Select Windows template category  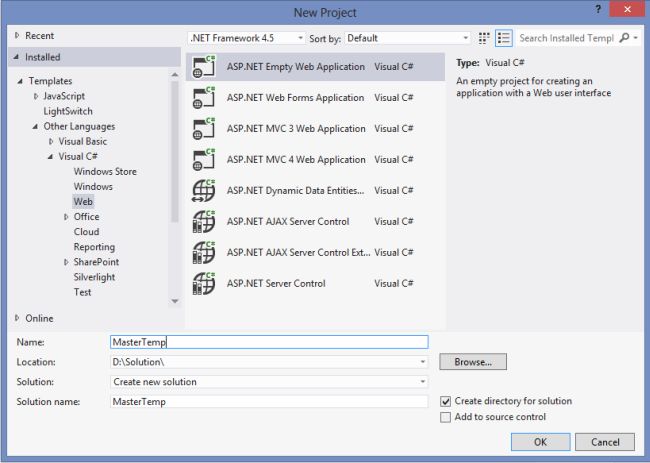pos(93,187)
